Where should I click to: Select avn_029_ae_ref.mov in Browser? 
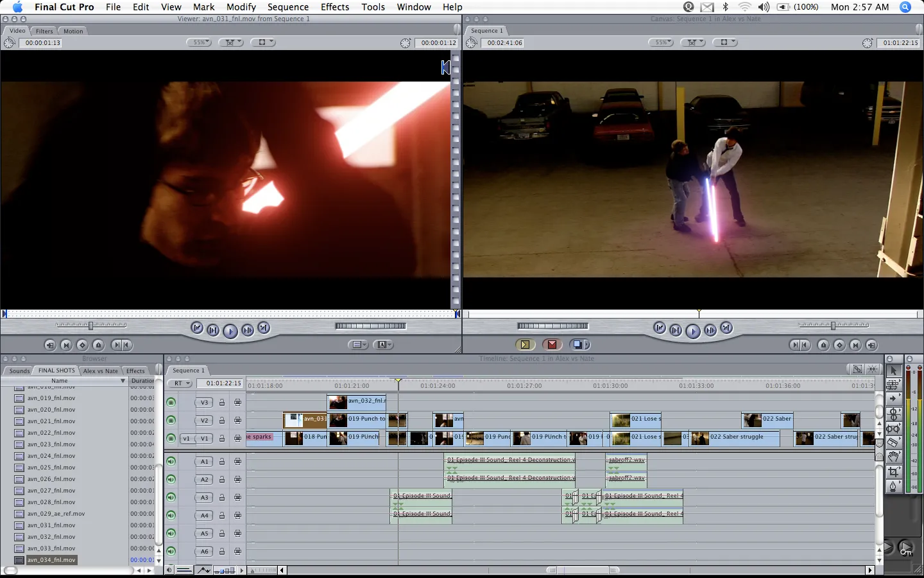click(56, 514)
